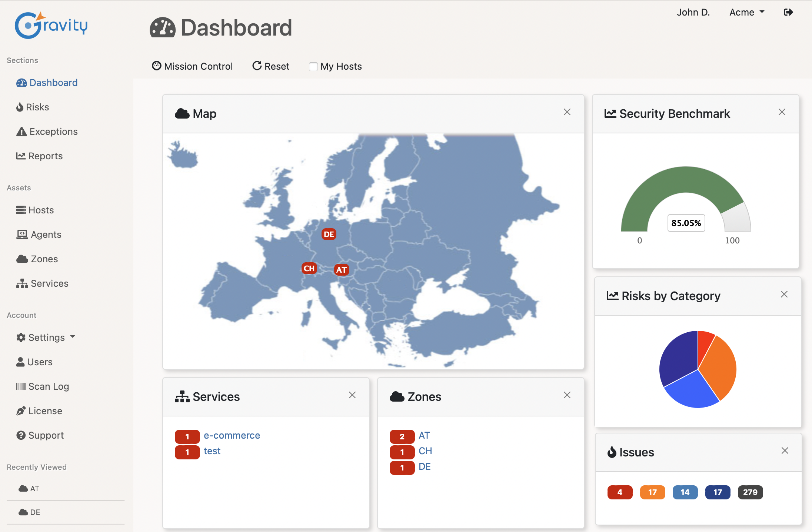Open the License page in sidebar
This screenshot has width=812, height=532.
pos(45,411)
